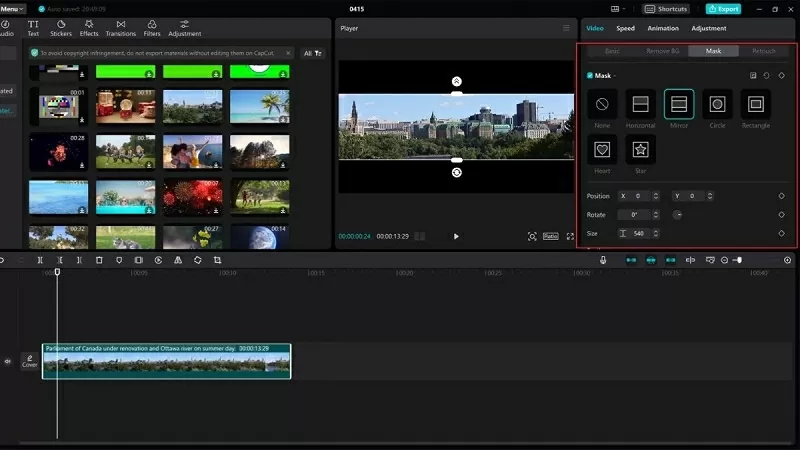
Task: Click the microphone record icon
Action: coord(603,260)
